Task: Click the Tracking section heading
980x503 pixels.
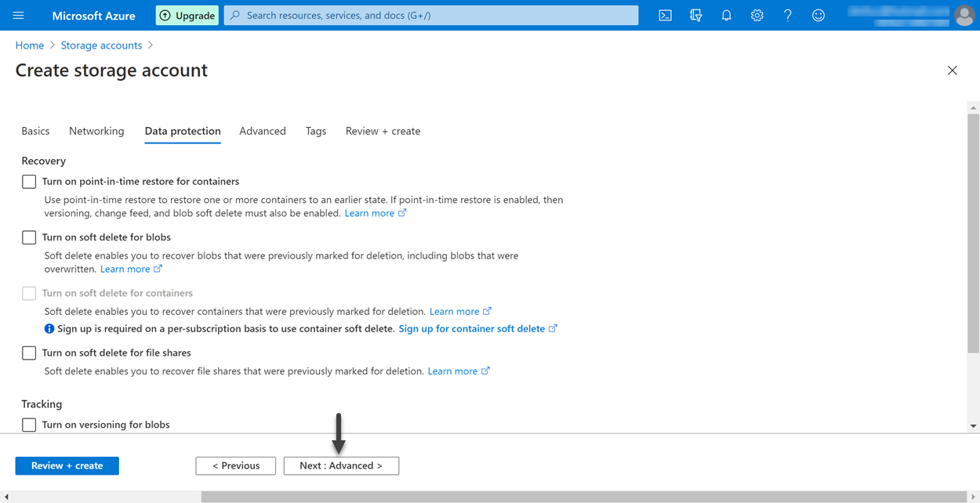Action: pos(42,404)
